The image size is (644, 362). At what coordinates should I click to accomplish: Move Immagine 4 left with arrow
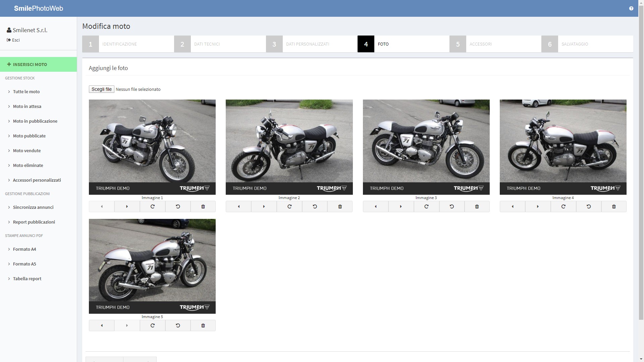[512, 206]
